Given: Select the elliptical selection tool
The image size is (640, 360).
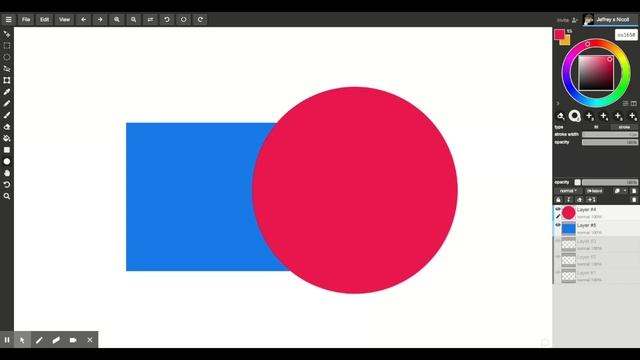Looking at the screenshot, I should click(7, 57).
